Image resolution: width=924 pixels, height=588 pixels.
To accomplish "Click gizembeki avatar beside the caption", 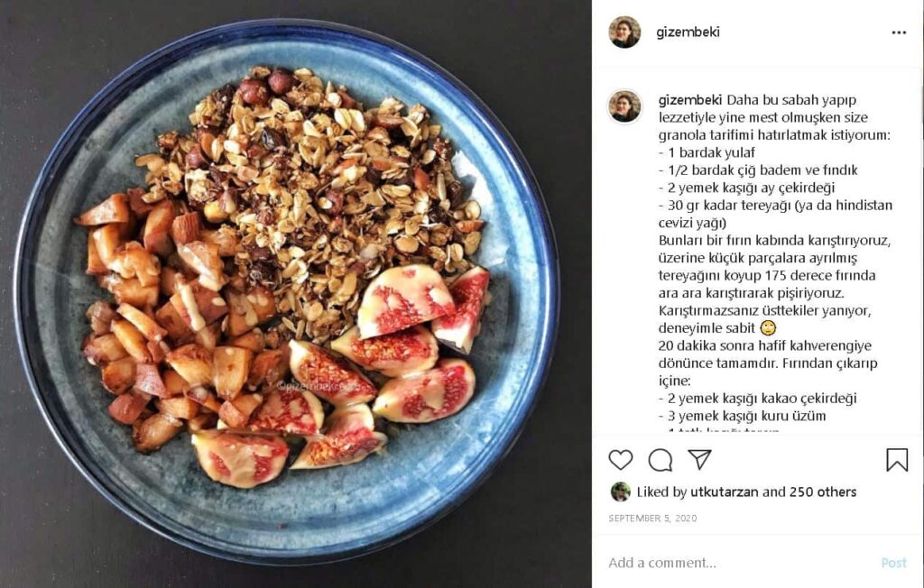I will 624,106.
